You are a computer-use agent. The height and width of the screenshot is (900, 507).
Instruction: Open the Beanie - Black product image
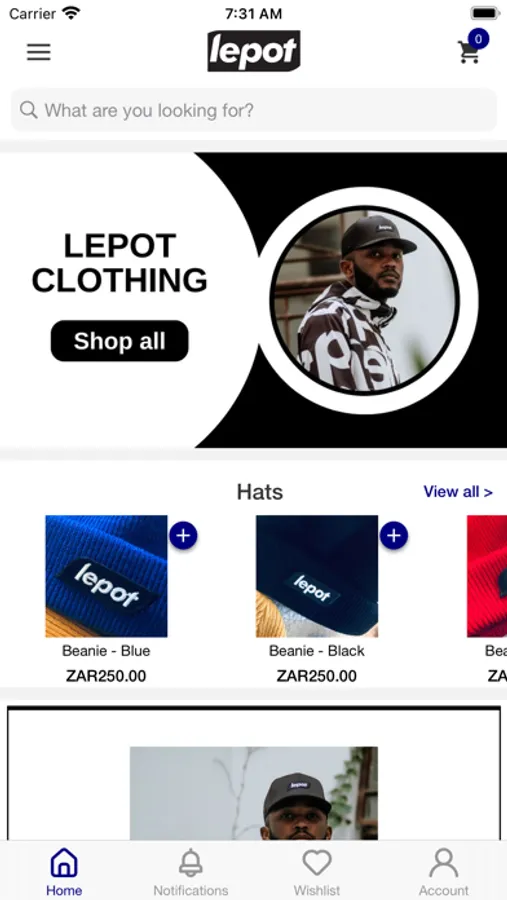[x=317, y=576]
